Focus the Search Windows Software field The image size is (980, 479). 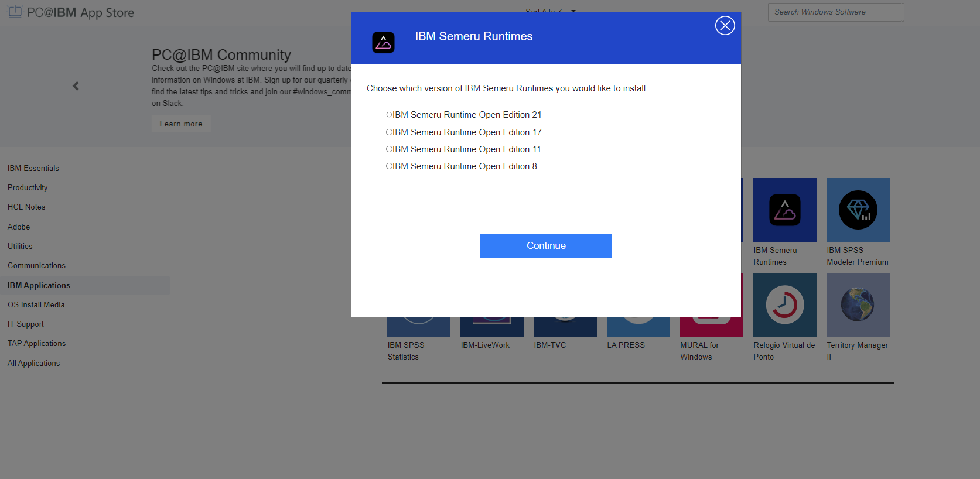pos(836,12)
